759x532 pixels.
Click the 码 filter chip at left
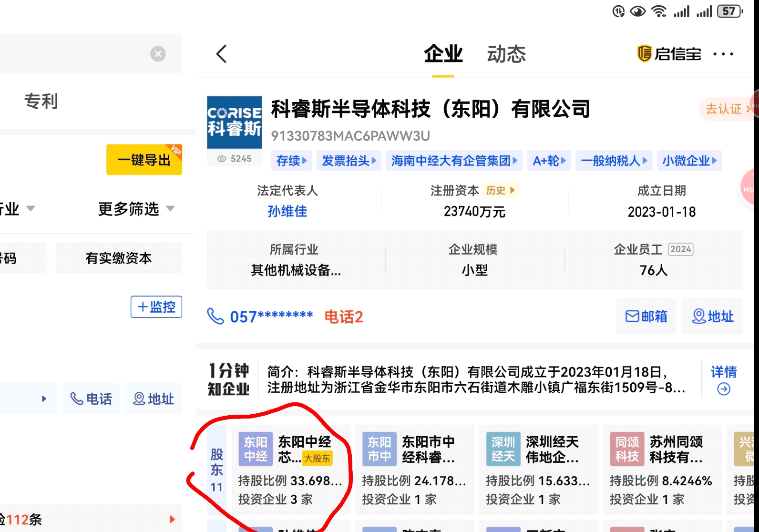click(x=23, y=258)
